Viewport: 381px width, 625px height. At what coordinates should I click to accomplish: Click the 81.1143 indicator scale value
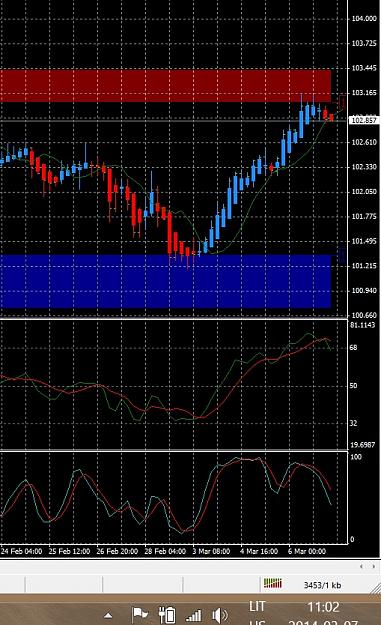point(363,325)
